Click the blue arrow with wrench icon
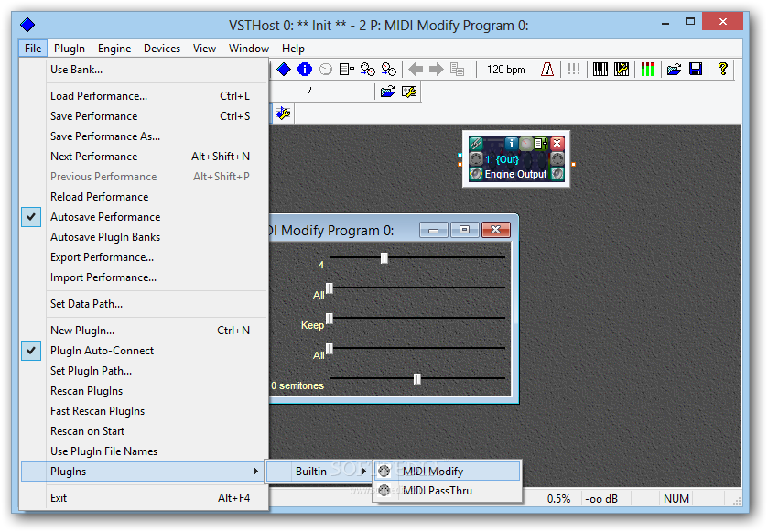 [x=283, y=114]
